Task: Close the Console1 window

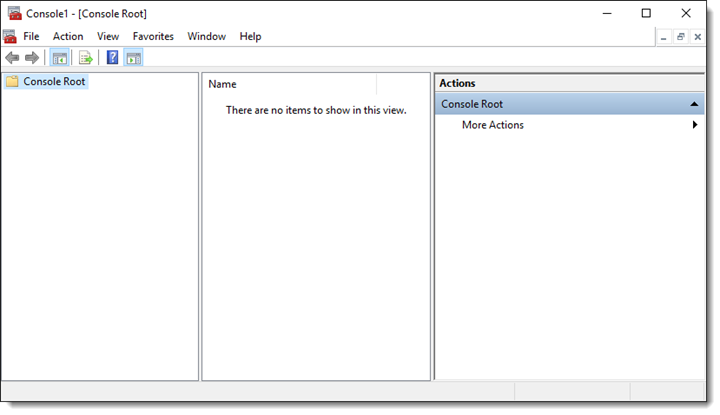Action: coord(686,13)
